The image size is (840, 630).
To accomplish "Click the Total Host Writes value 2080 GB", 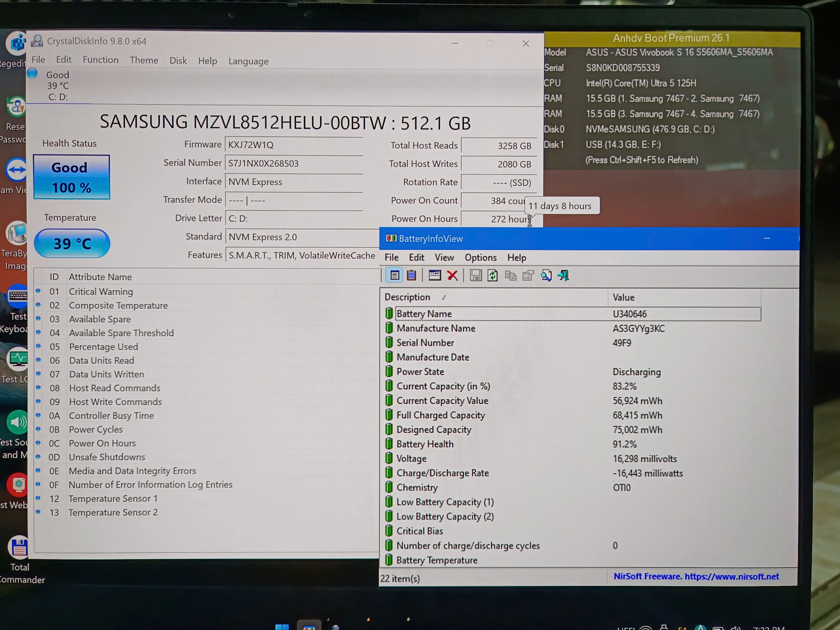I will click(x=499, y=164).
